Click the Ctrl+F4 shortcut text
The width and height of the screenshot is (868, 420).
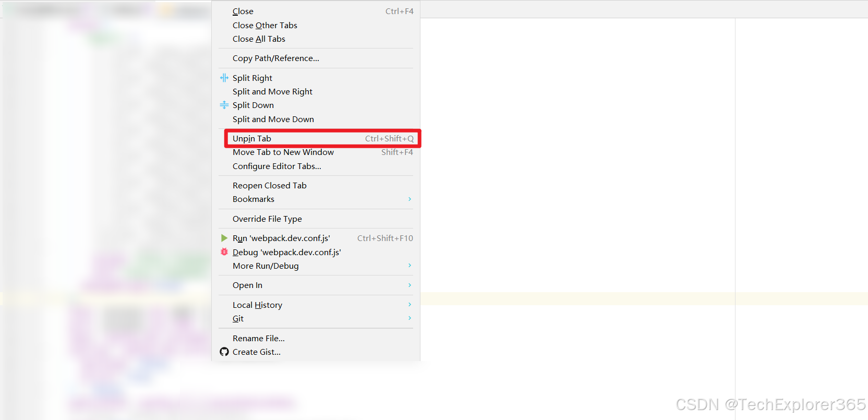pos(400,11)
